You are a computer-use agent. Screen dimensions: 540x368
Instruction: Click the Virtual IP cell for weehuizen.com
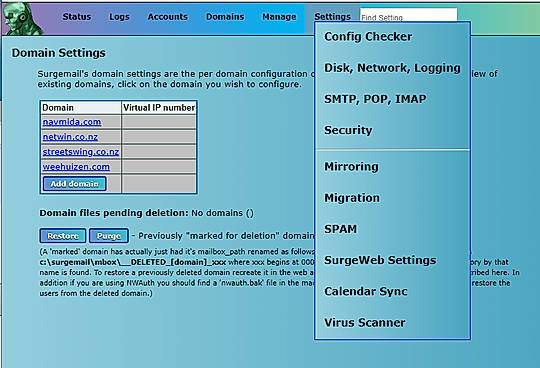(159, 167)
